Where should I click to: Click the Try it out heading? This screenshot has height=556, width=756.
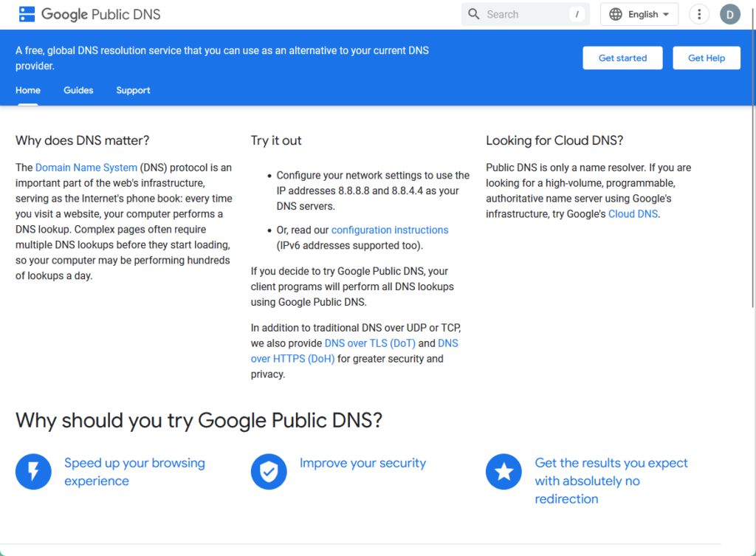276,140
